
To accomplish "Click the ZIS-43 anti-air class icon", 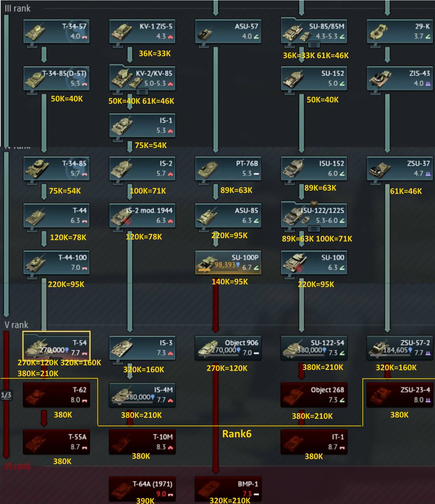I will coord(428,84).
